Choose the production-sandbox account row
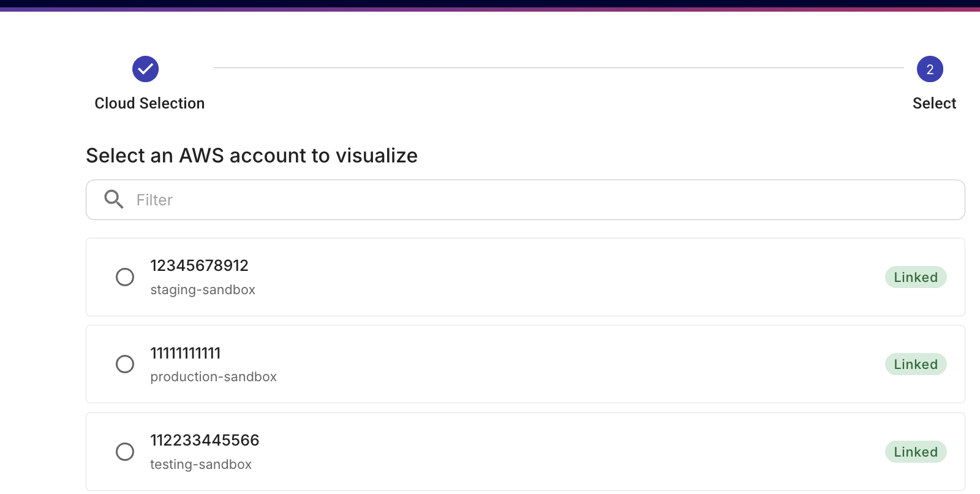 click(490, 364)
